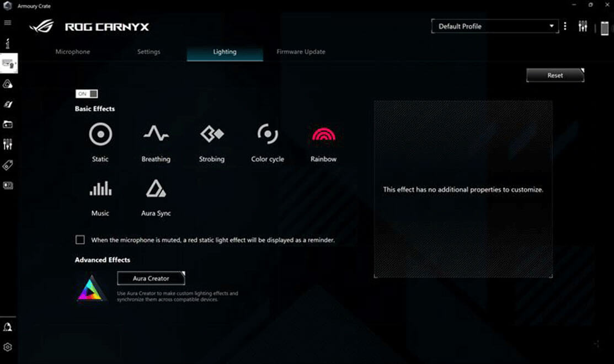Open the game library sidebar icon
614x364 pixels.
(7, 125)
